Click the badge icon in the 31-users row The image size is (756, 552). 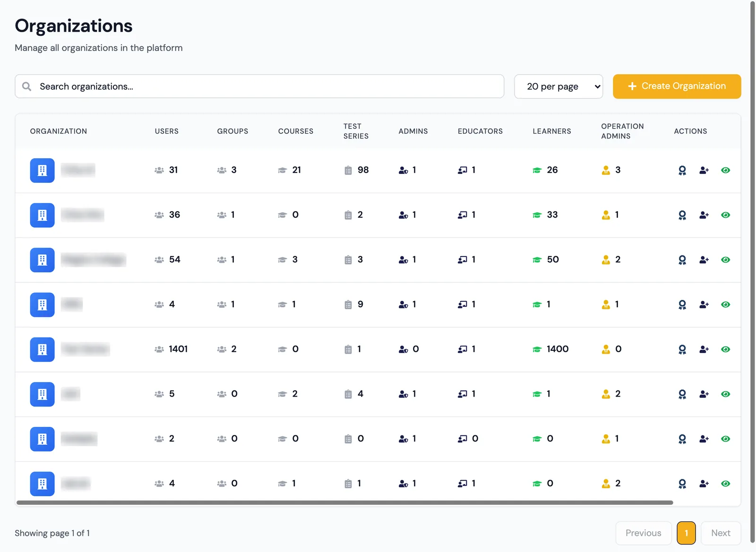point(682,170)
